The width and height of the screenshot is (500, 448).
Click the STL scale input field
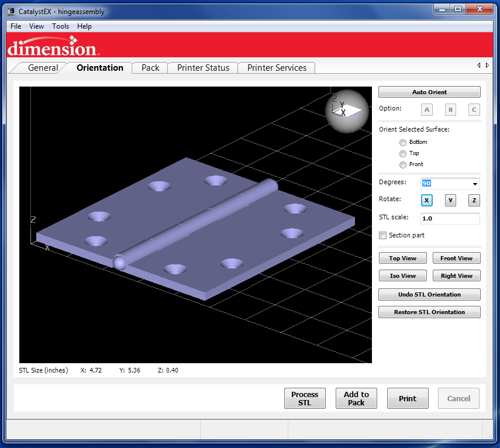[450, 218]
